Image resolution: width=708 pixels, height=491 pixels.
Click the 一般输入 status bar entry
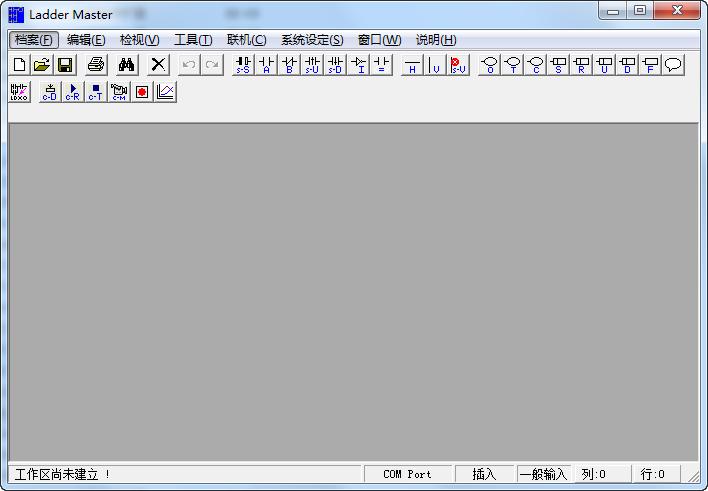point(544,474)
